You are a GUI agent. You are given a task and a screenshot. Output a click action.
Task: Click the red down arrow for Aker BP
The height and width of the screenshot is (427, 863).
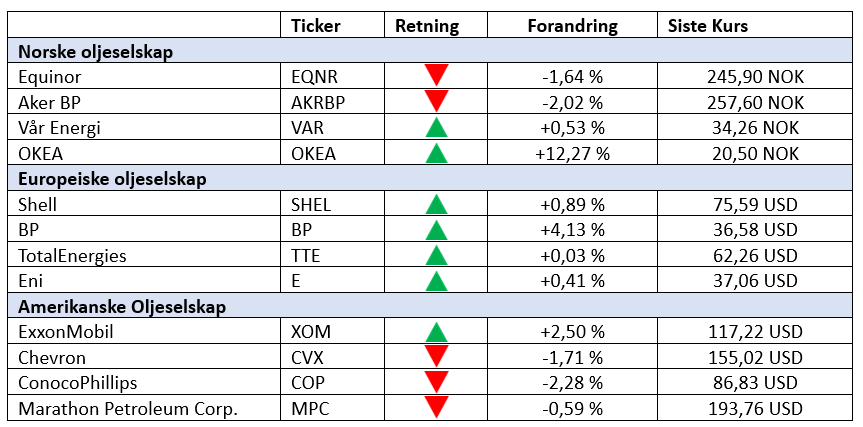(435, 101)
